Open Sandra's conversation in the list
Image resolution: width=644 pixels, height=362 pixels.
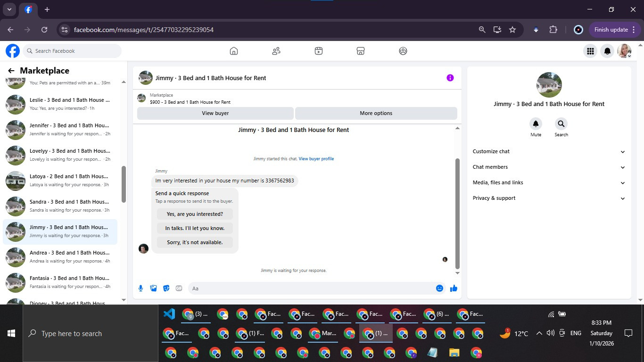(60, 206)
